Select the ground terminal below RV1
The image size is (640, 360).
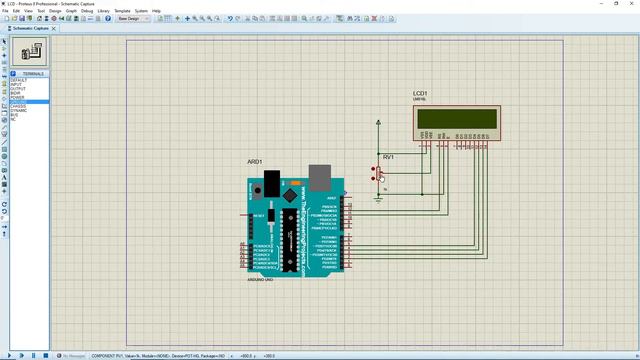pyautogui.click(x=378, y=200)
